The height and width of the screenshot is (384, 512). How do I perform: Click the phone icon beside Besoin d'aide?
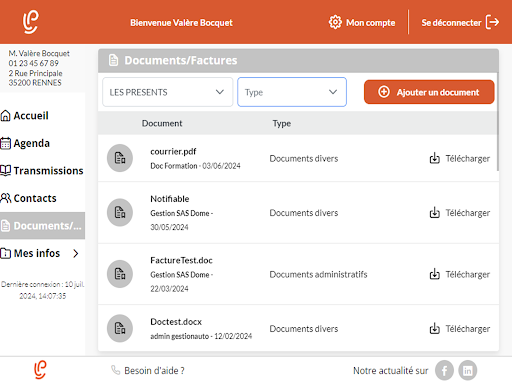coord(115,370)
